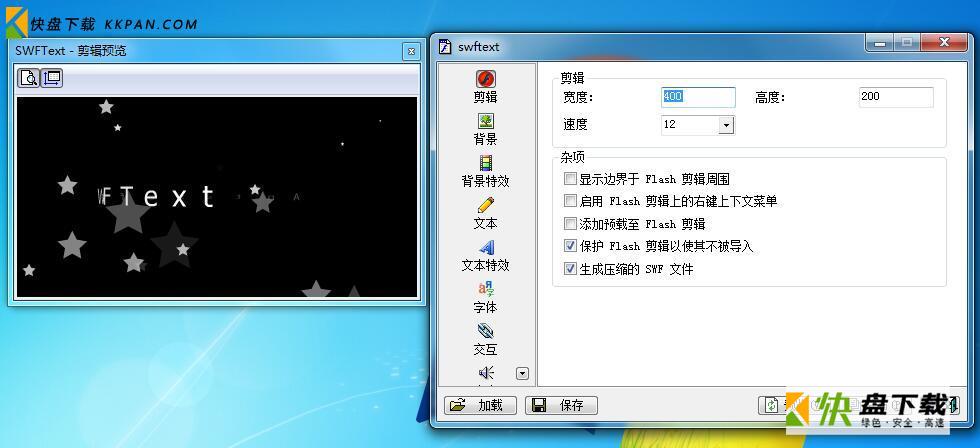Click the 速度 label
The height and width of the screenshot is (448, 980).
pos(575,124)
